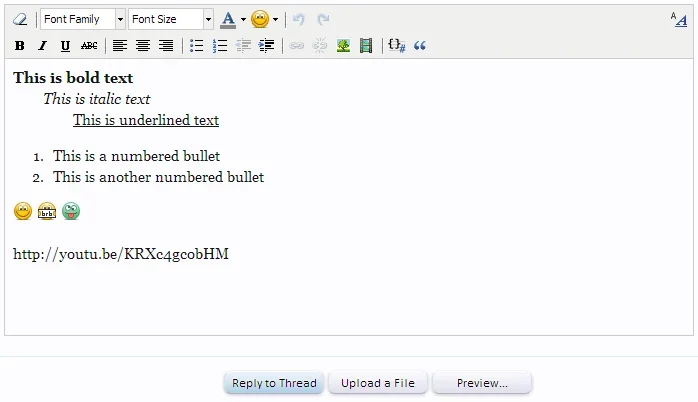
Task: Click the Insert Link chain icon
Action: click(296, 45)
